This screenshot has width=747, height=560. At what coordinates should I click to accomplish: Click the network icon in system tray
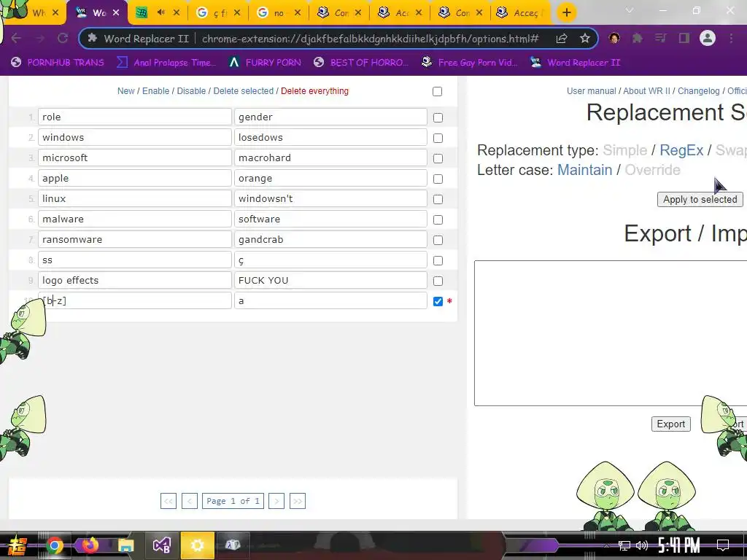click(x=624, y=545)
